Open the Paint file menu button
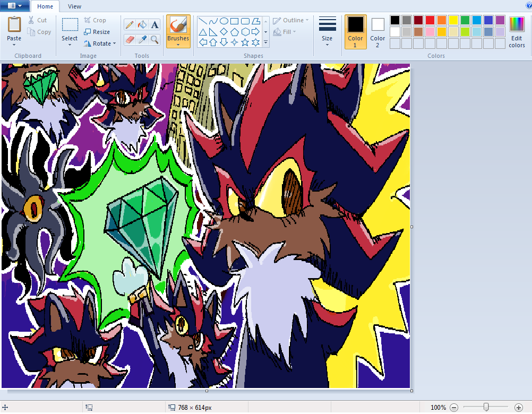532x414 pixels. point(14,6)
